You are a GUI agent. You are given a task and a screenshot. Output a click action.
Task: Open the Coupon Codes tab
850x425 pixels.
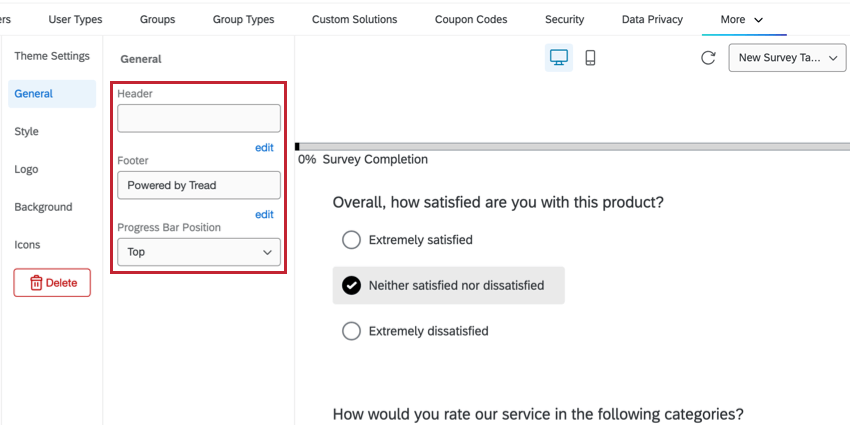471,19
